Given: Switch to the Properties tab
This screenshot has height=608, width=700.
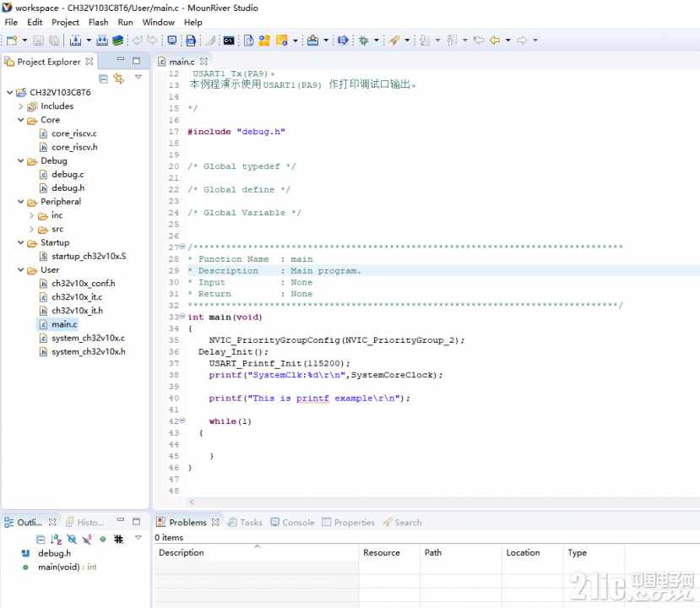Looking at the screenshot, I should 349,523.
